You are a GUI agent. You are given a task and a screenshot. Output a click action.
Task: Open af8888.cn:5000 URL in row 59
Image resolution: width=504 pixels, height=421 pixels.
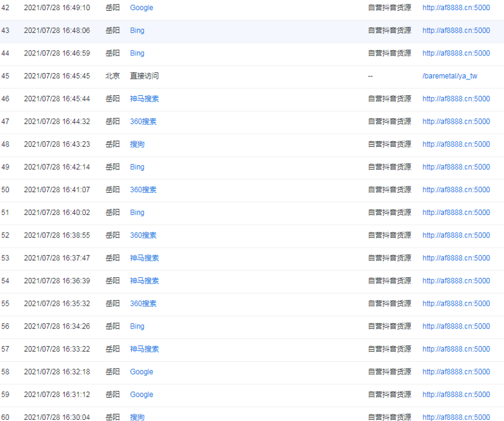[456, 395]
